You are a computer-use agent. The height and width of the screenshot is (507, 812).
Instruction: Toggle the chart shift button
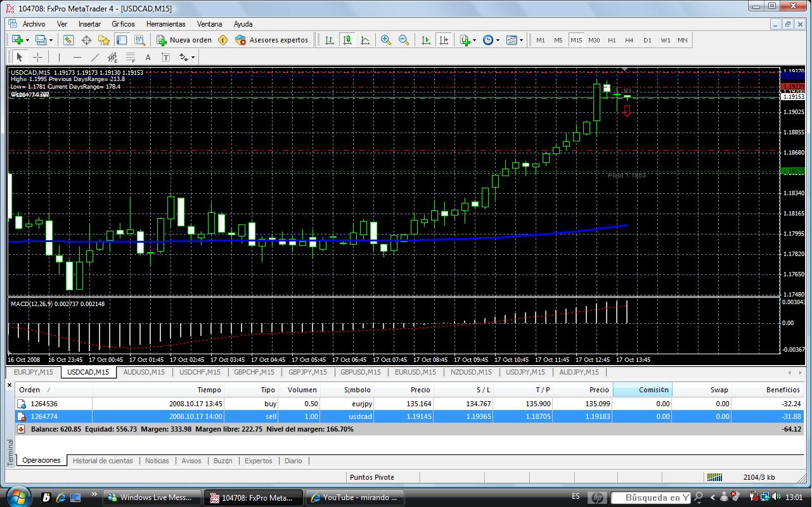click(x=444, y=40)
